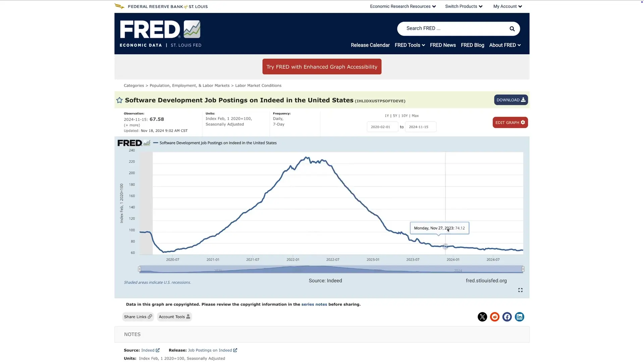This screenshot has height=362, width=644.
Task: Click the range navigator bar below chart
Action: pos(331,269)
